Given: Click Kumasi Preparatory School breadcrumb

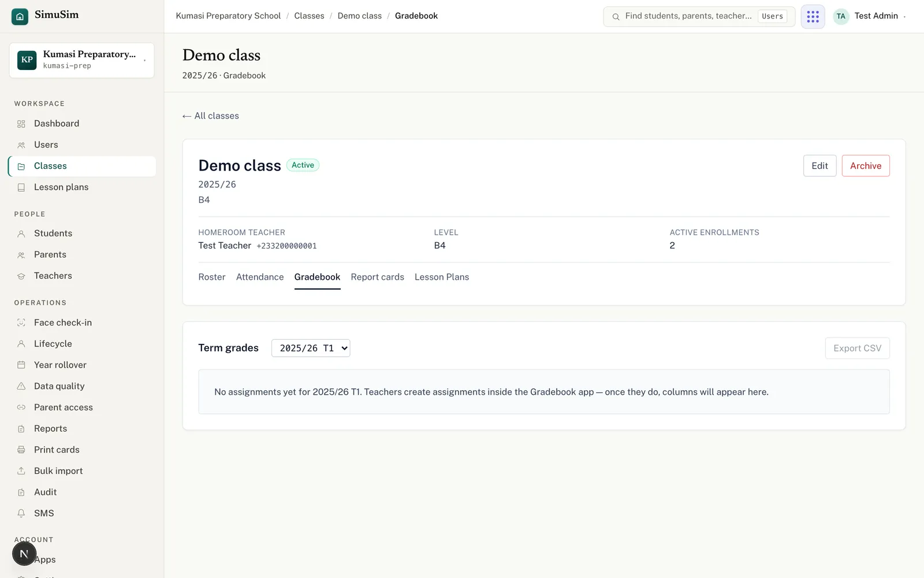Looking at the screenshot, I should [x=228, y=16].
